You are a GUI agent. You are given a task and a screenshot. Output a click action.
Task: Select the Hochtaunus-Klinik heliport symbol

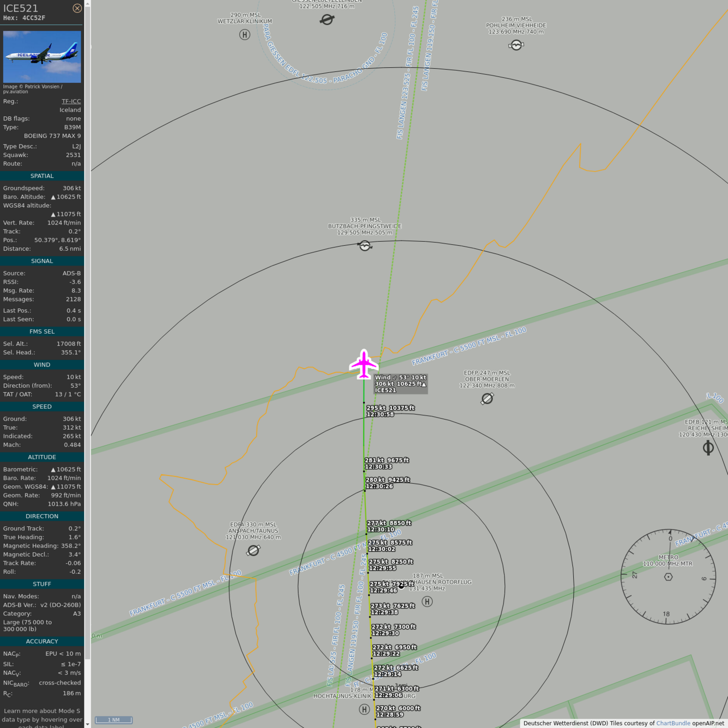[364, 709]
